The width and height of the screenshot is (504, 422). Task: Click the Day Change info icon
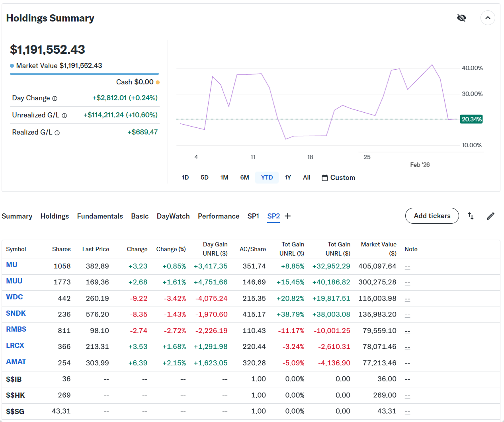(x=55, y=98)
